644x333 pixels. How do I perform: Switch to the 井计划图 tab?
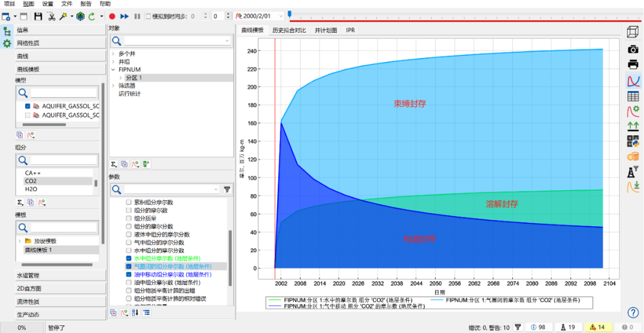[x=326, y=30]
